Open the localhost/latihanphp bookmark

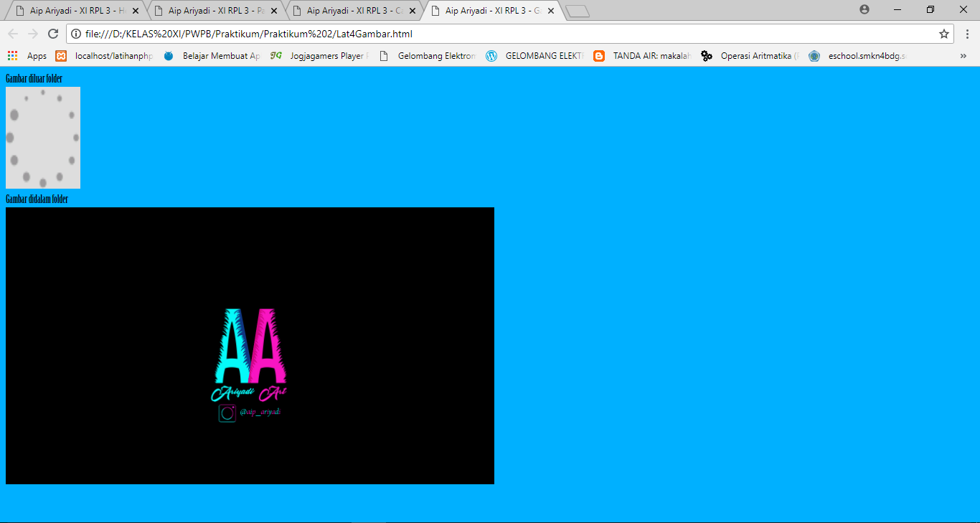point(104,56)
